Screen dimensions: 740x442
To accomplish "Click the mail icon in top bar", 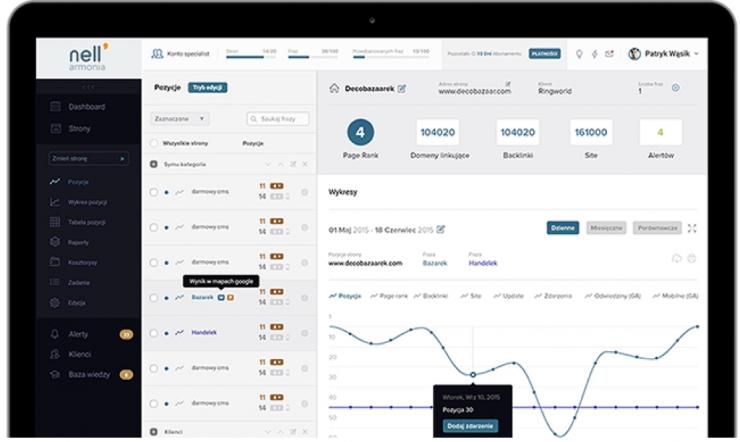I will (x=609, y=54).
